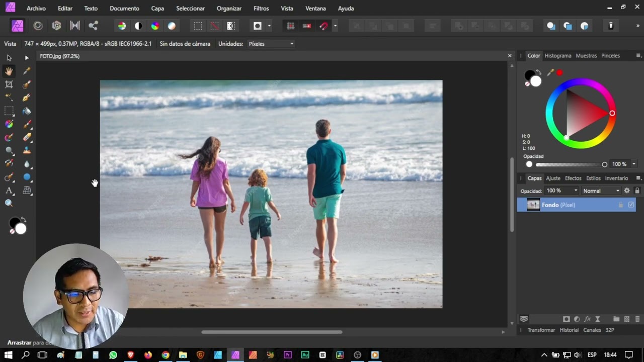The width and height of the screenshot is (644, 362).
Task: Select the Paint Brush tool
Action: pos(27,124)
